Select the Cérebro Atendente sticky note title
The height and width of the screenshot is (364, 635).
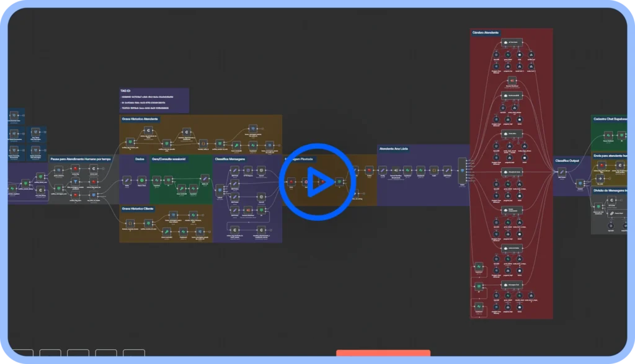coord(486,32)
